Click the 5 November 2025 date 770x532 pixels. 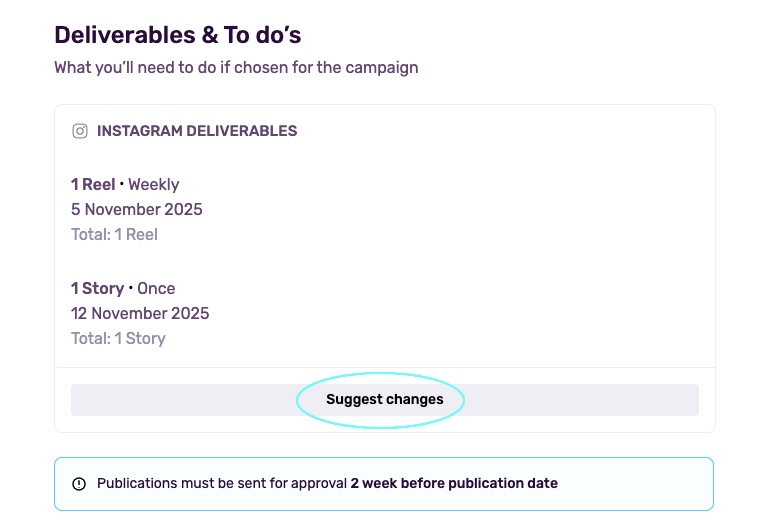pos(136,209)
